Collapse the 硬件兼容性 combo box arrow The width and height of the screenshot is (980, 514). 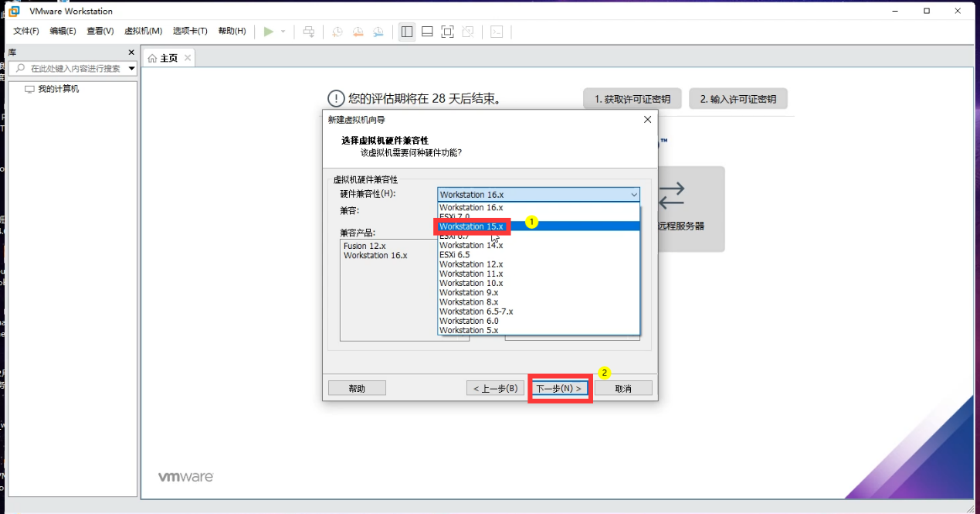[633, 195]
